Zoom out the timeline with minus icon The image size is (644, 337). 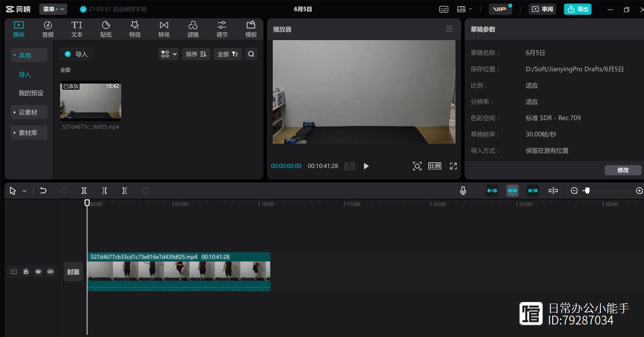click(574, 190)
